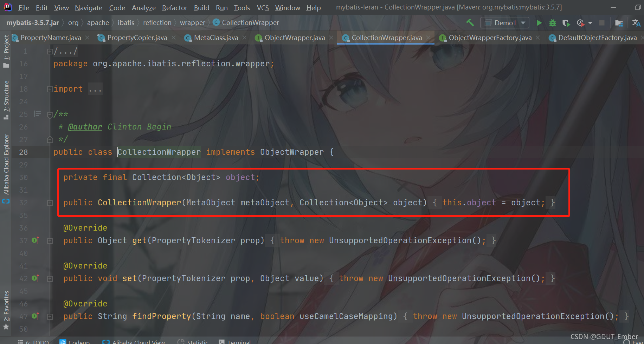
Task: Close the CollectionWrapper.java tab
Action: tap(428, 38)
